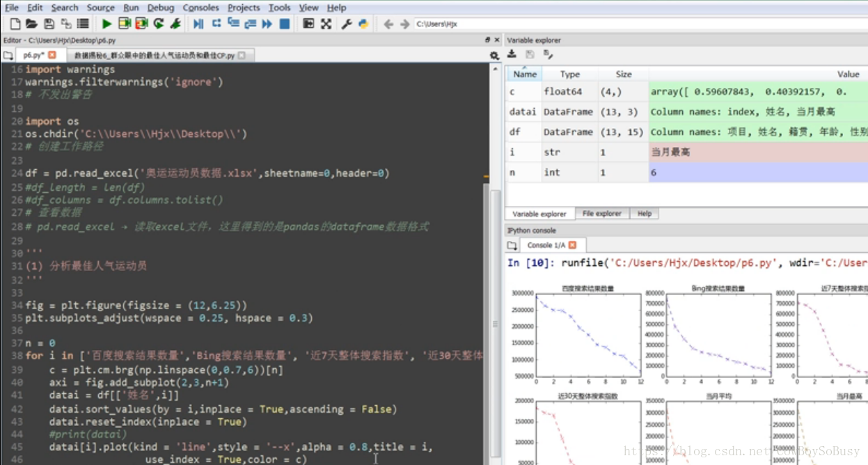
Task: Continue debug execution double-arrow icon
Action: coord(267,24)
